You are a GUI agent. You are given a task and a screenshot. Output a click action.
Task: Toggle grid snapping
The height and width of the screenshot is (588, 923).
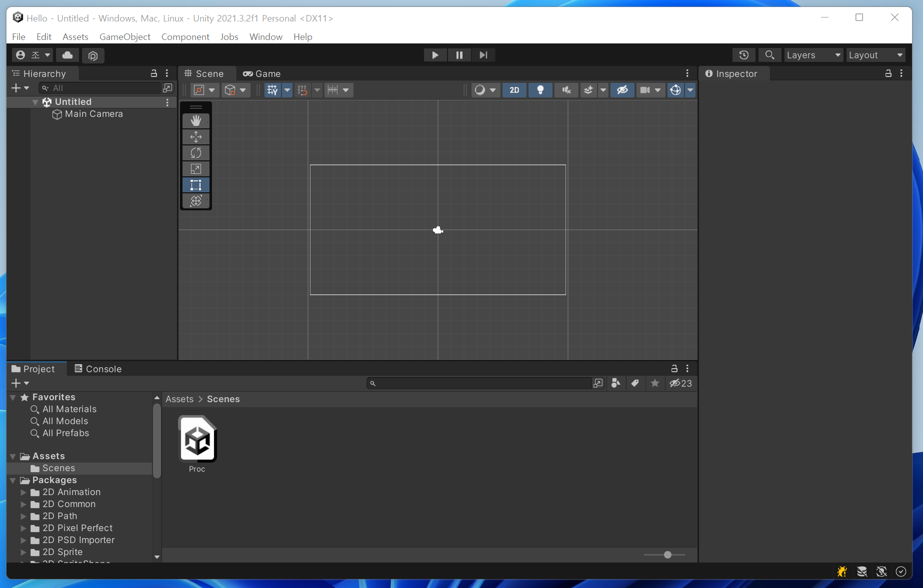tap(302, 90)
